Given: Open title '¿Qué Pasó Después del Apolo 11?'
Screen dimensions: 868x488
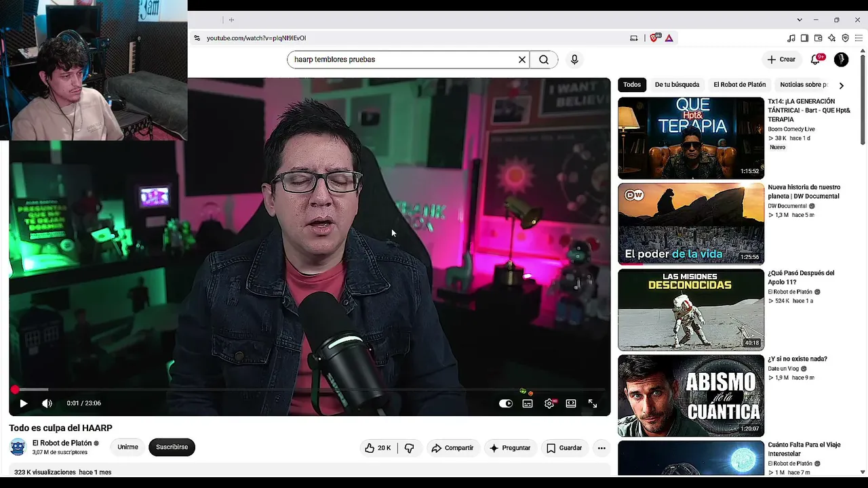Looking at the screenshot, I should coord(801,278).
